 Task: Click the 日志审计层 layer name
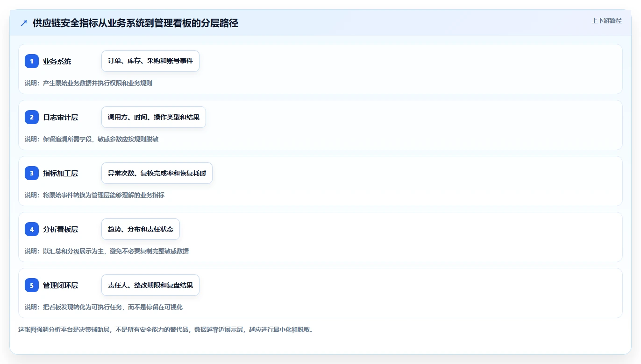[60, 118]
